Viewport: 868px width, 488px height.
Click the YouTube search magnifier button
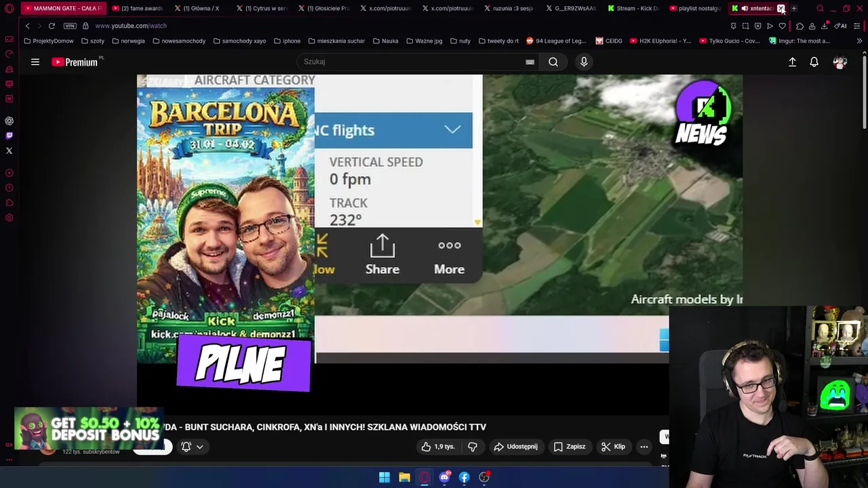(553, 62)
